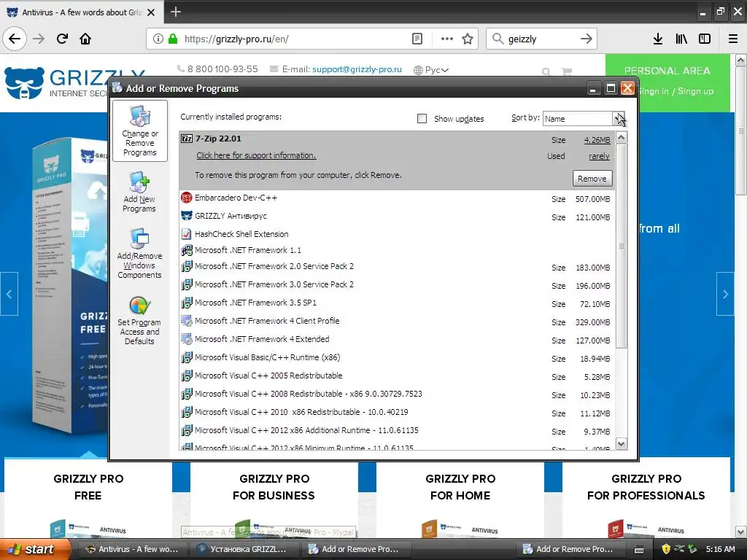747x560 pixels.
Task: Select Microsoft .NET Framework 3.5 SP1 row
Action: pyautogui.click(x=396, y=303)
